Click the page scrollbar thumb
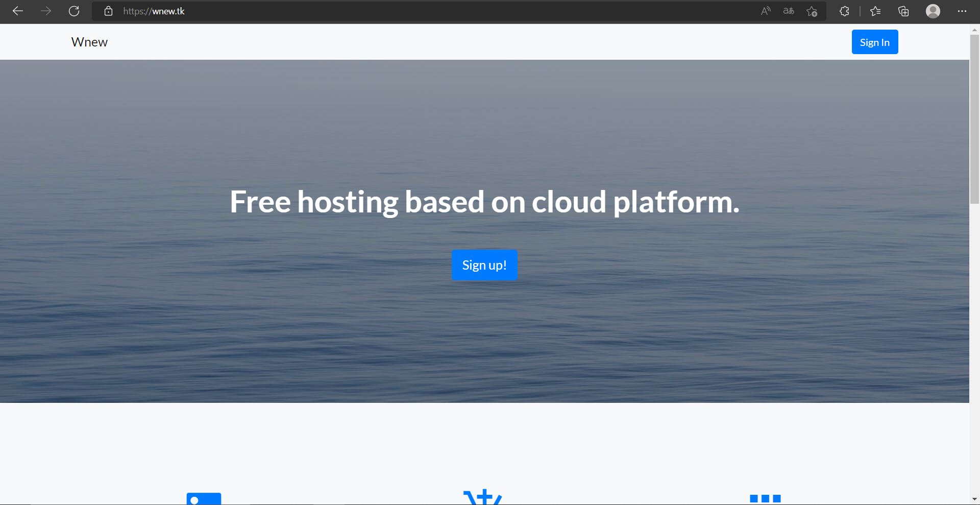This screenshot has height=505, width=980. click(x=974, y=119)
